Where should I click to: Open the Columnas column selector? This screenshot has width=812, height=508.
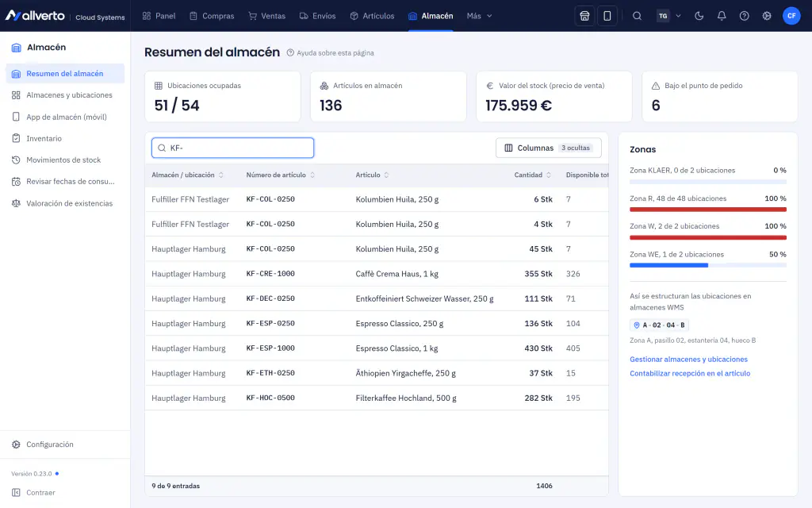pyautogui.click(x=549, y=148)
